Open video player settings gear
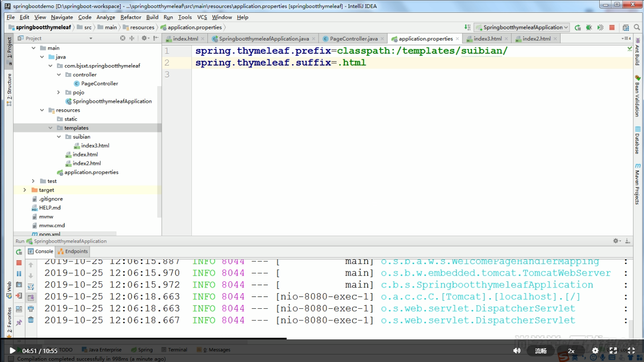Image resolution: width=644 pixels, height=362 pixels. tap(595, 351)
